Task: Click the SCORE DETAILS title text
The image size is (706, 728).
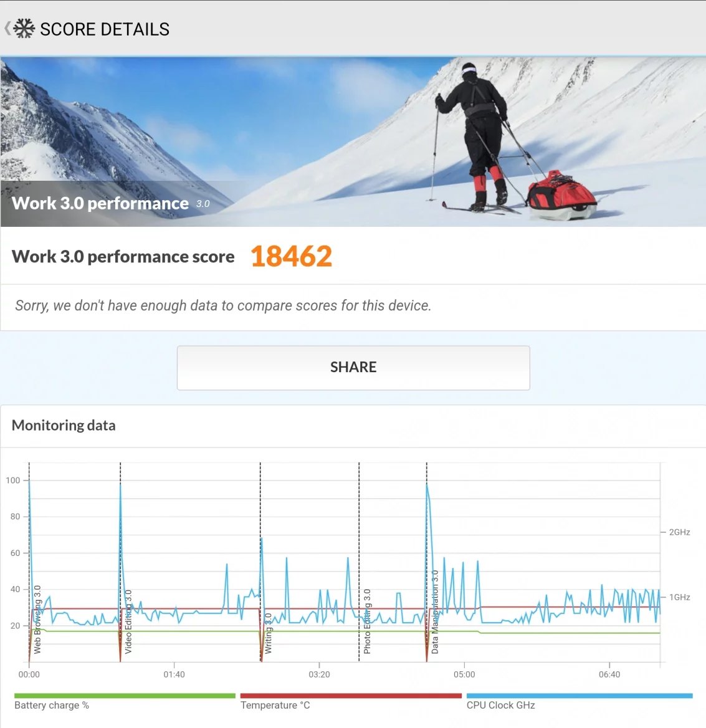Action: pyautogui.click(x=105, y=29)
